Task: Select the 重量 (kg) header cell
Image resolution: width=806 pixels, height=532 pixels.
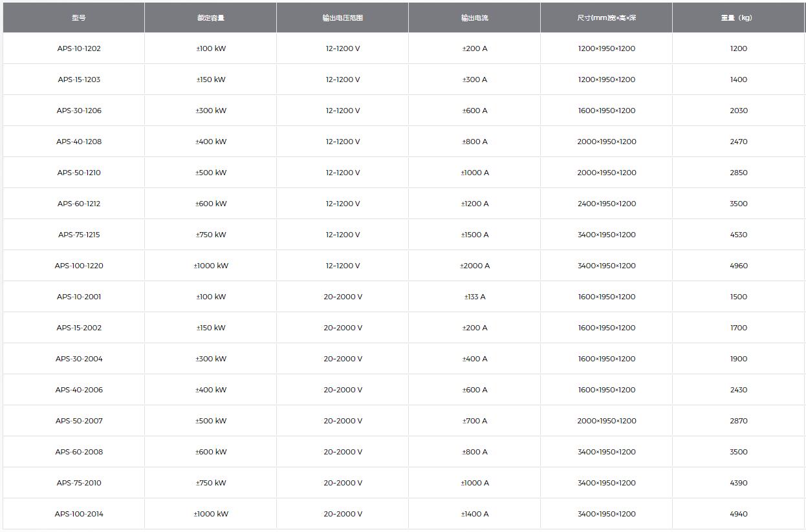Action: tap(738, 18)
